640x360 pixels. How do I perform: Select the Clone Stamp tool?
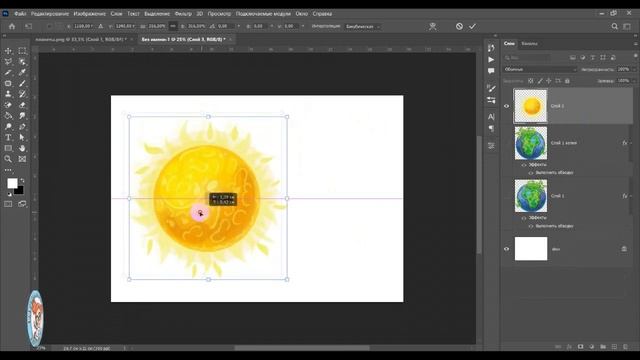[x=8, y=94]
